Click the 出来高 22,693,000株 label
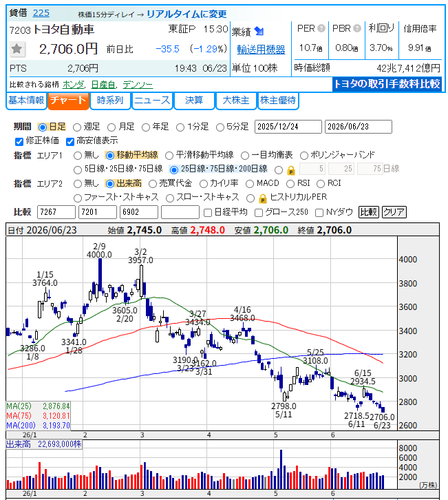The height and width of the screenshot is (500, 448). coord(44,444)
